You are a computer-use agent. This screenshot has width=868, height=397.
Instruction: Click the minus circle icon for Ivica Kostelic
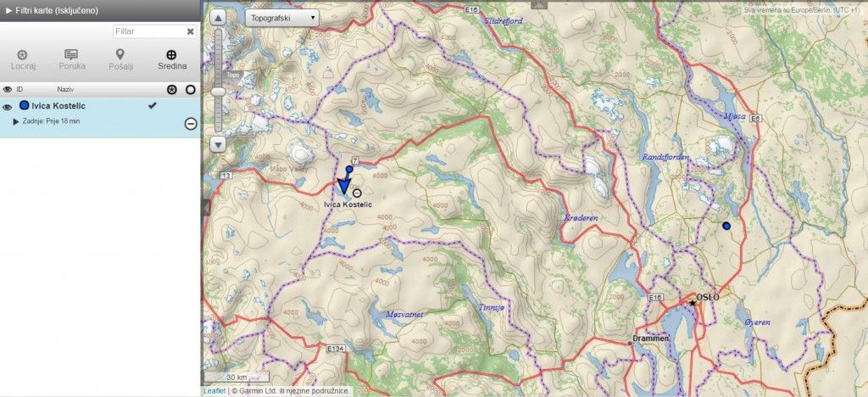191,124
